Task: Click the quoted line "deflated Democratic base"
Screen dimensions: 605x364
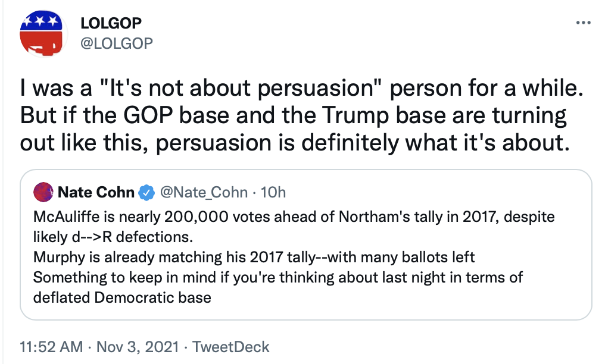Action: pos(123,296)
